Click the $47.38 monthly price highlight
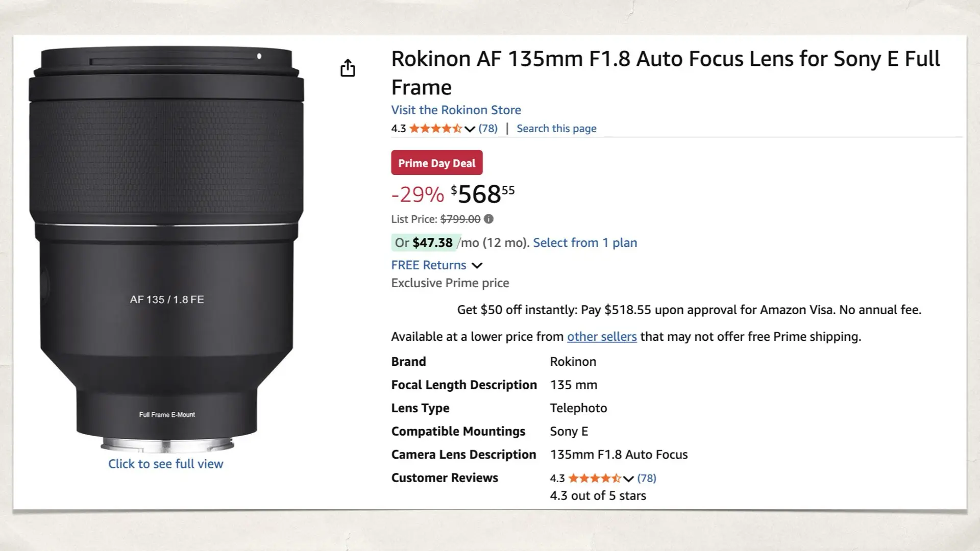Screen dimensions: 980x551 tap(432, 243)
